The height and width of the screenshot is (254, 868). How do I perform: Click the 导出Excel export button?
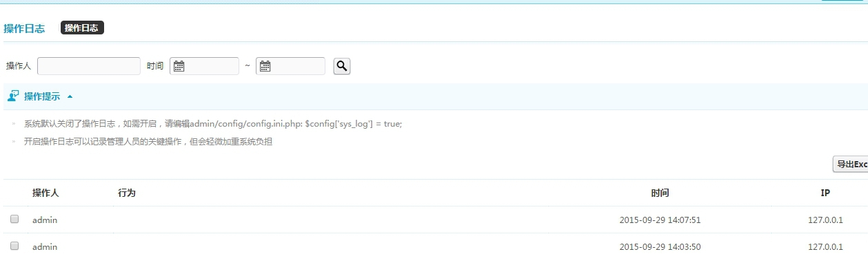[851, 165]
